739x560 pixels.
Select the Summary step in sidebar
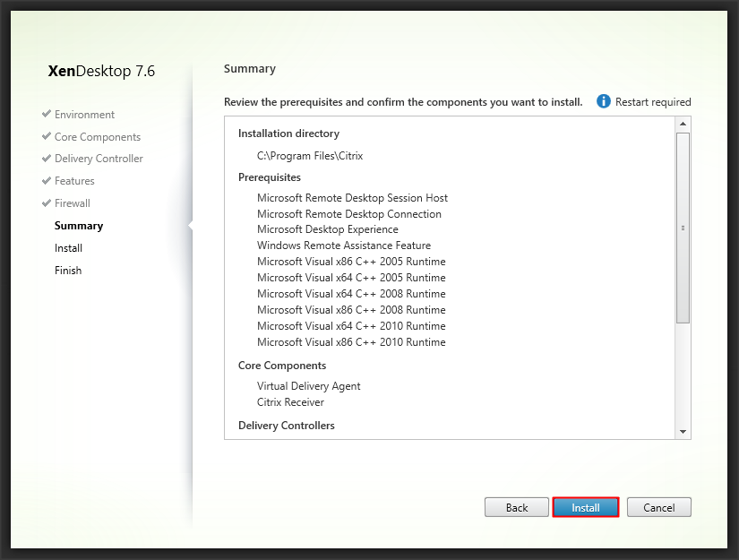pyautogui.click(x=79, y=226)
